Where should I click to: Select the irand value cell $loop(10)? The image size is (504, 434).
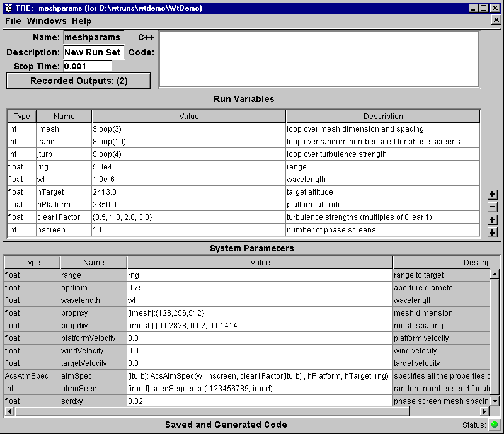pos(188,142)
